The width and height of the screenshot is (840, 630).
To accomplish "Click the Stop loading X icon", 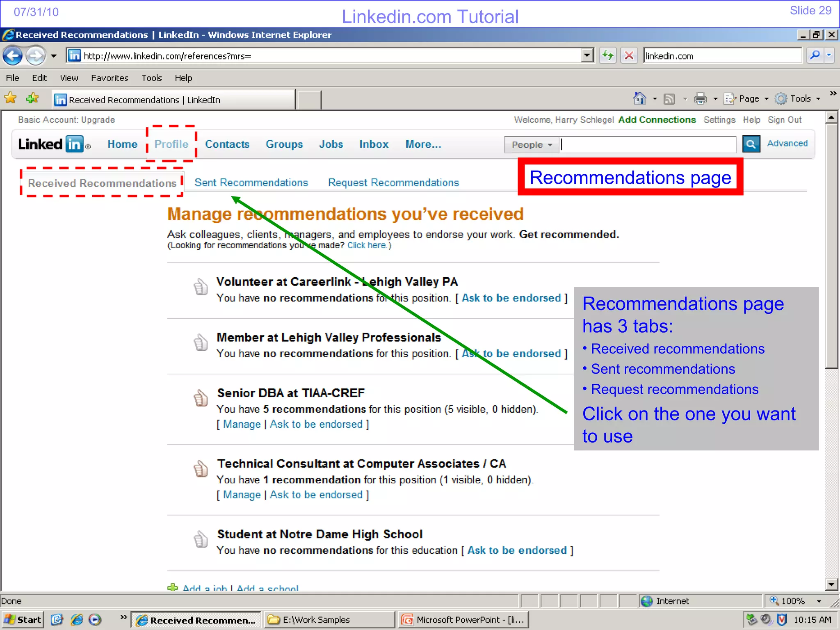I will [x=629, y=55].
